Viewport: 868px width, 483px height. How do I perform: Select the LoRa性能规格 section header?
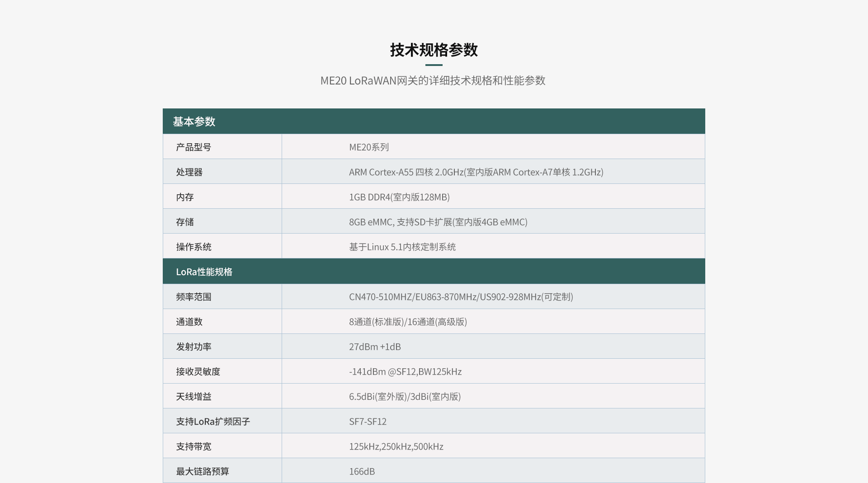click(204, 272)
